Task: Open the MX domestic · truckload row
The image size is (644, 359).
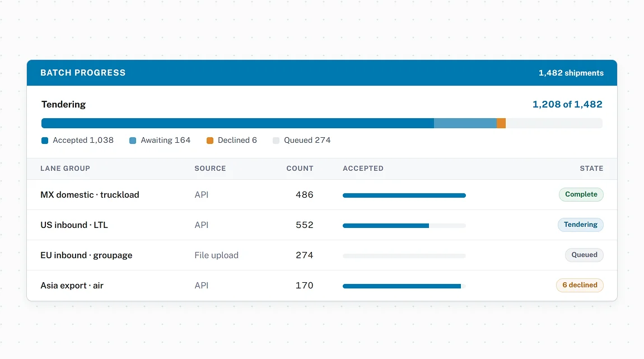Action: click(x=322, y=195)
